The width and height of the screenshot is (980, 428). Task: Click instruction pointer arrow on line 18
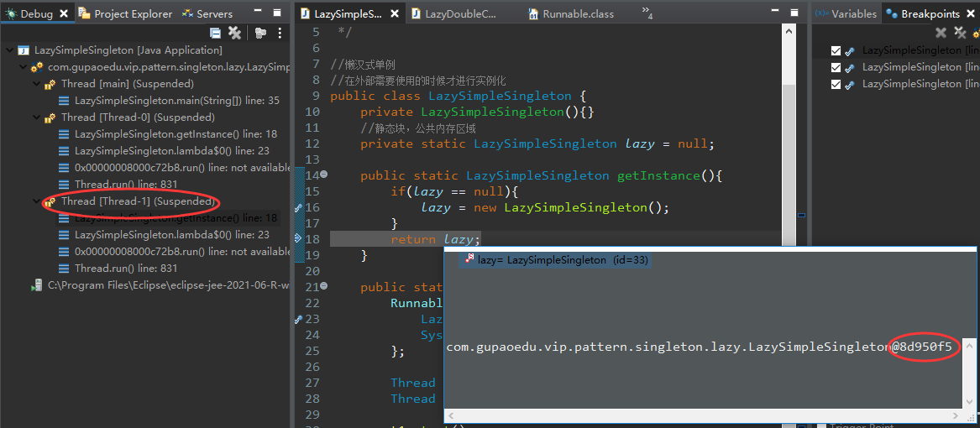coord(298,238)
